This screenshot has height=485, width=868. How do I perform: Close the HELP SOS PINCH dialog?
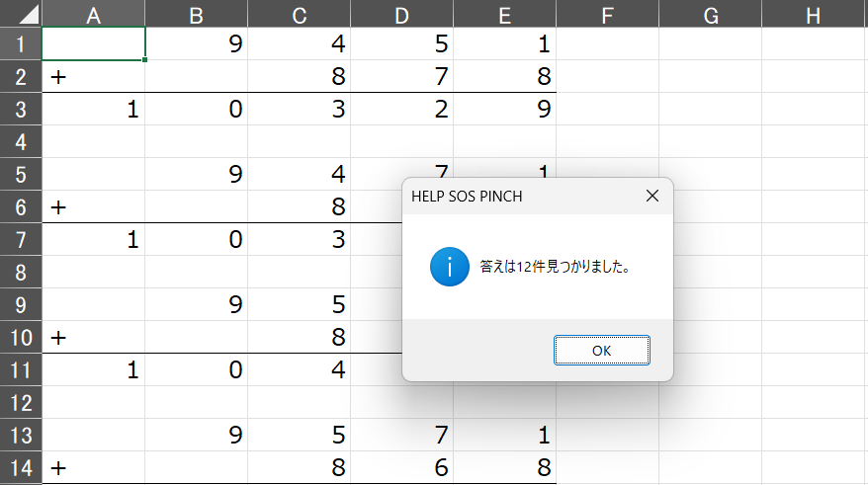[652, 196]
